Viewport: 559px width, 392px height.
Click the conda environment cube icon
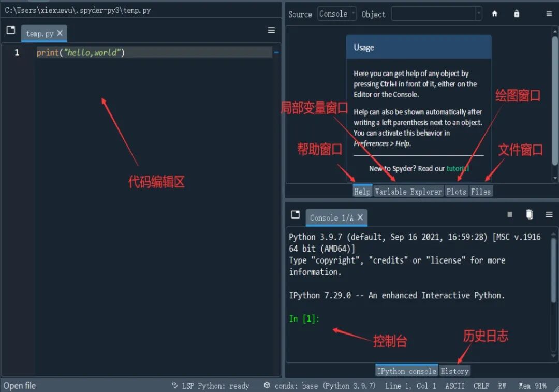(x=267, y=385)
